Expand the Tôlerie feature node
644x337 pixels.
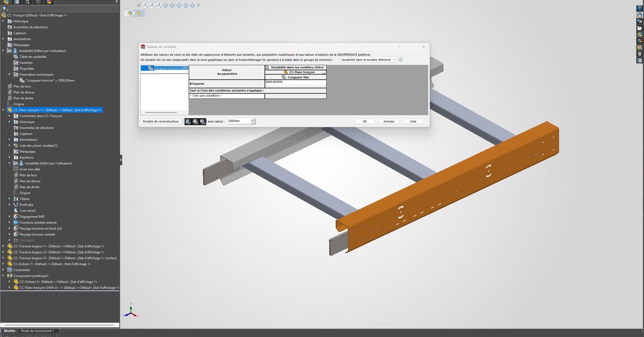[9, 199]
